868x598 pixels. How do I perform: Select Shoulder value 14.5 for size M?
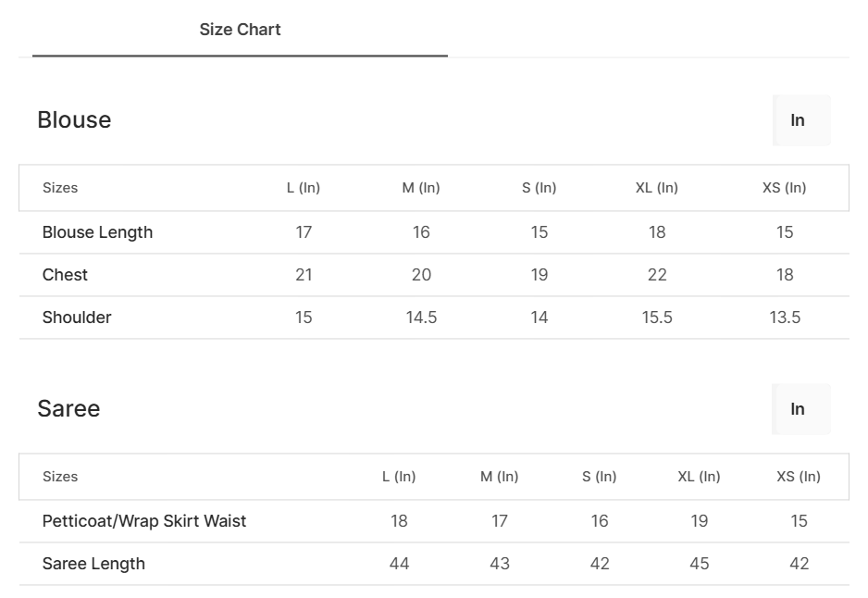(421, 318)
